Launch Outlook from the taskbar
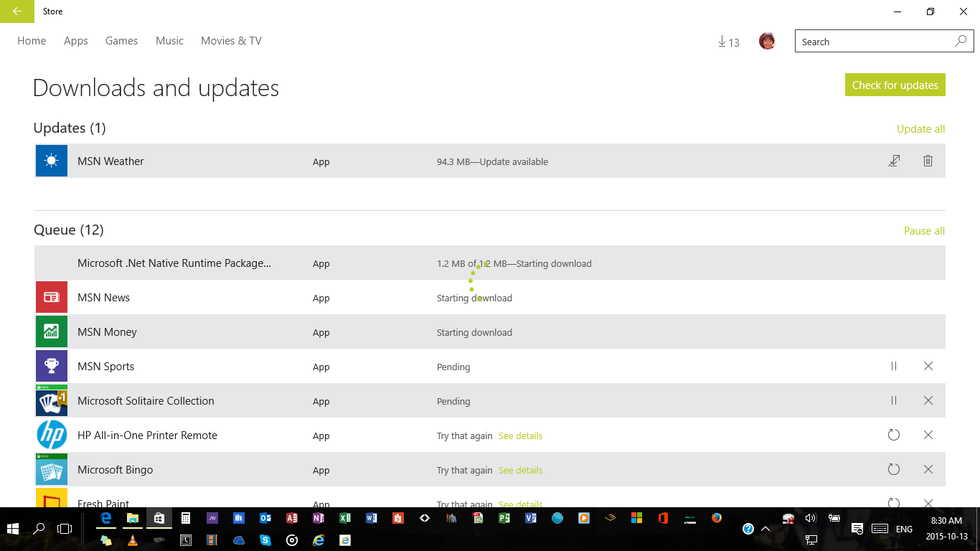This screenshot has height=551, width=980. tap(265, 517)
